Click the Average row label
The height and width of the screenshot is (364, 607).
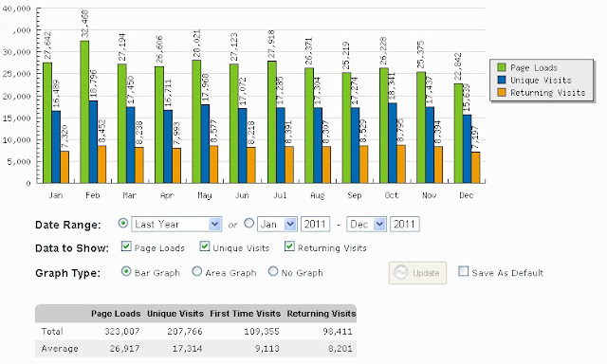(60, 349)
